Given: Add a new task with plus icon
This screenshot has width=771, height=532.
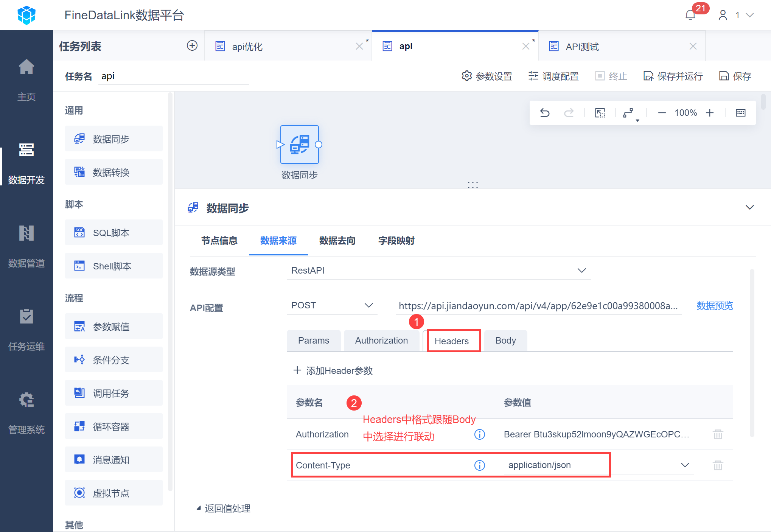Looking at the screenshot, I should pyautogui.click(x=192, y=46).
